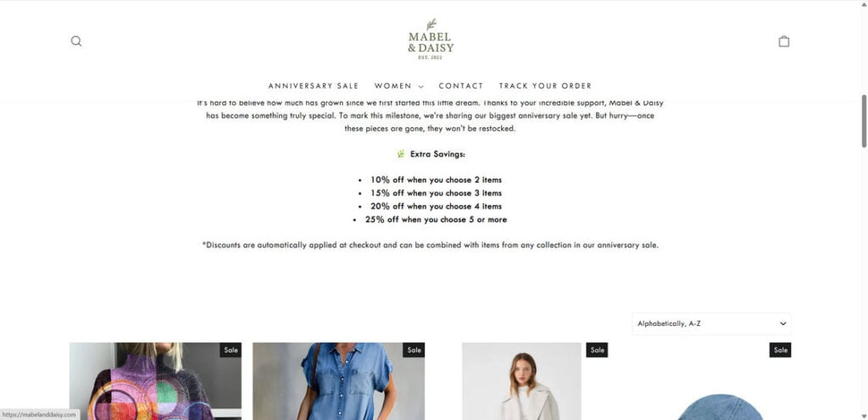Expand the chevron beside Women

pos(421,86)
